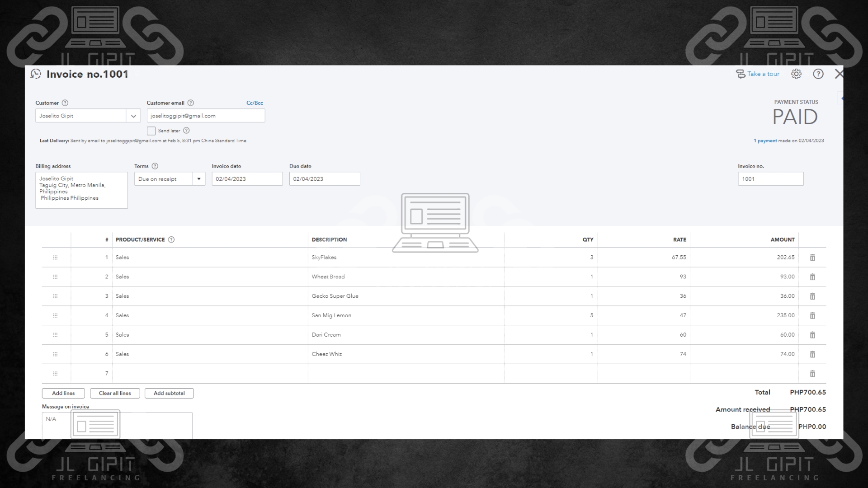The height and width of the screenshot is (488, 868).
Task: Trash the Cheez Whiz line item
Action: [812, 355]
